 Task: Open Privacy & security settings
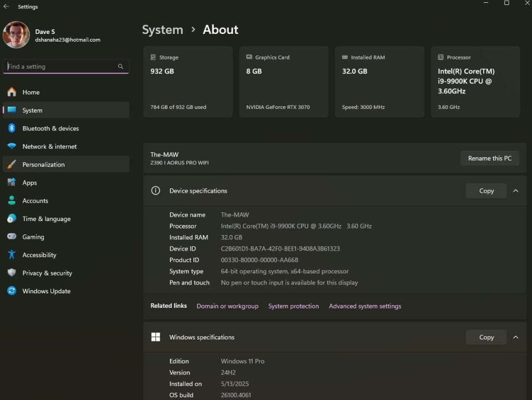click(47, 273)
